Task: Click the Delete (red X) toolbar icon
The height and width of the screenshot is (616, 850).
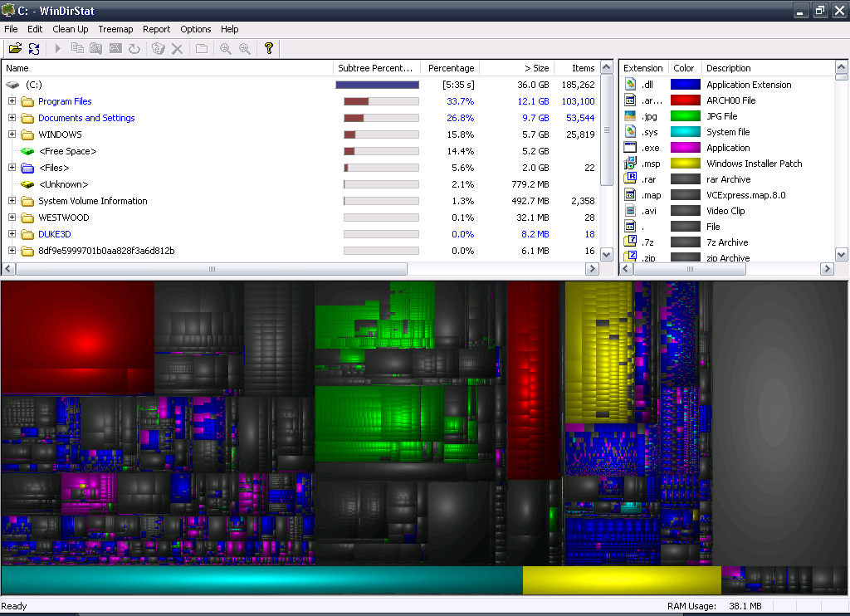Action: coord(176,48)
